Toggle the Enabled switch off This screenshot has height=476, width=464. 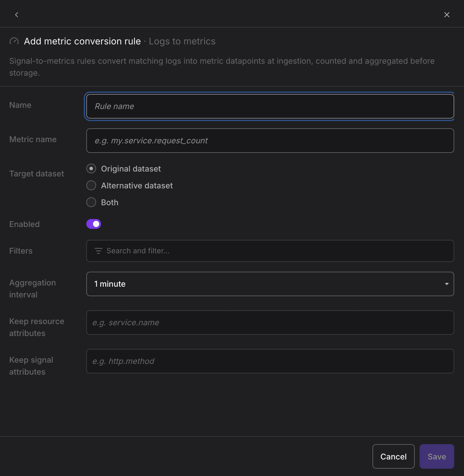pos(94,224)
